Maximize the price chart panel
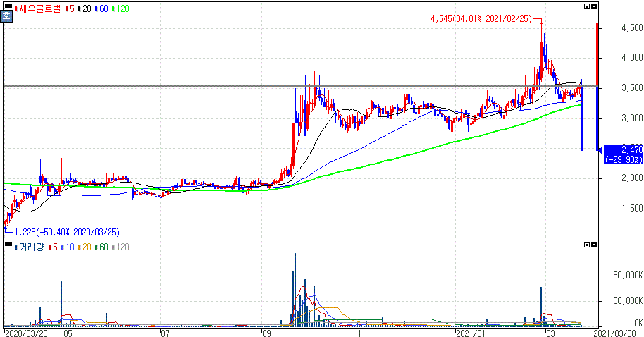 click(x=587, y=6)
